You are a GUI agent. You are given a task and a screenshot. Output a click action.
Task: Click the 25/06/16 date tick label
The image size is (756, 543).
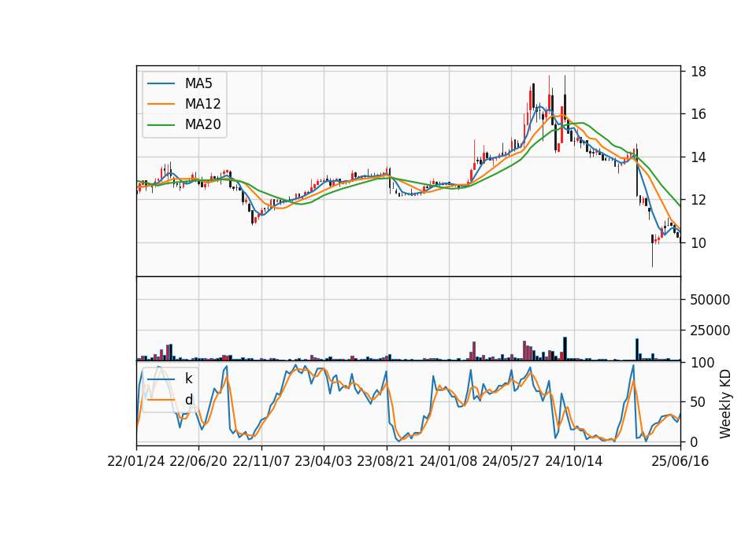point(680,461)
